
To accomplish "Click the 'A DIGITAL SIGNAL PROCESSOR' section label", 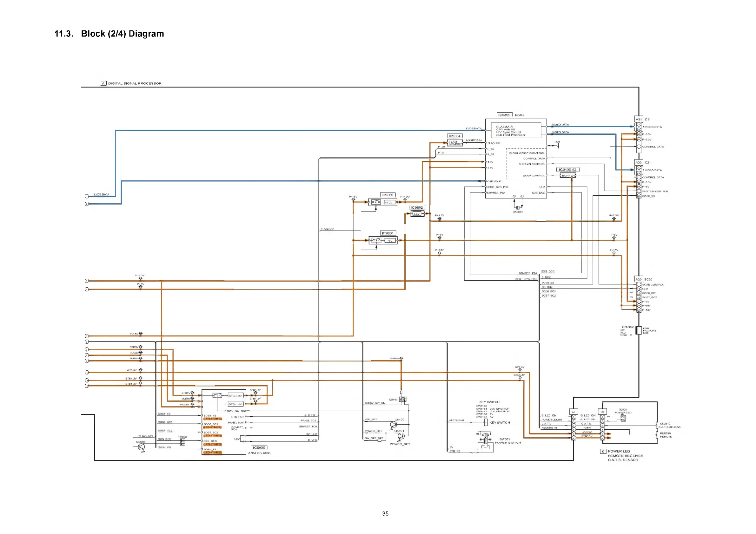I will [131, 84].
